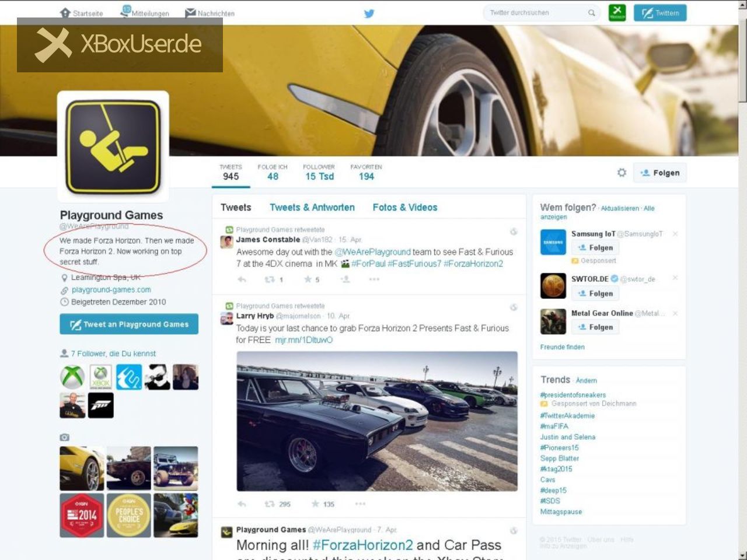Screen dimensions: 747x560
Task: Open #presidentofsneakers trend
Action: click(x=573, y=395)
